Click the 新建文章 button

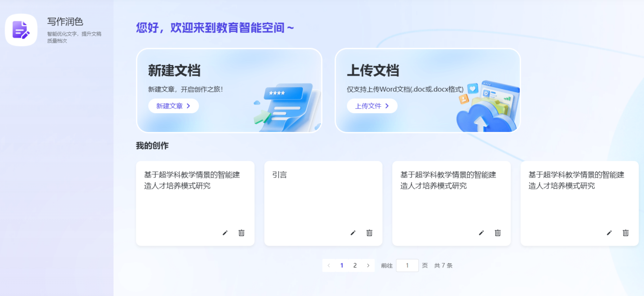click(x=173, y=106)
